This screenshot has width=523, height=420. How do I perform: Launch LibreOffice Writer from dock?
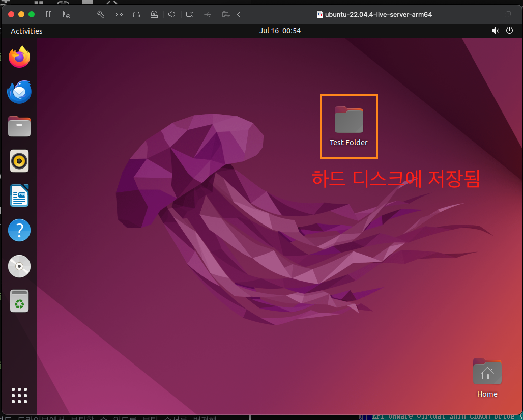coord(19,195)
